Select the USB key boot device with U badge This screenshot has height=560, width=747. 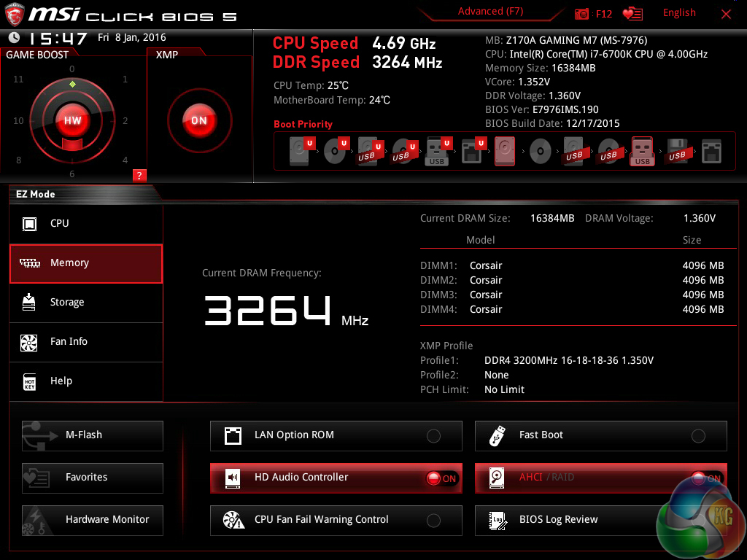click(x=438, y=151)
